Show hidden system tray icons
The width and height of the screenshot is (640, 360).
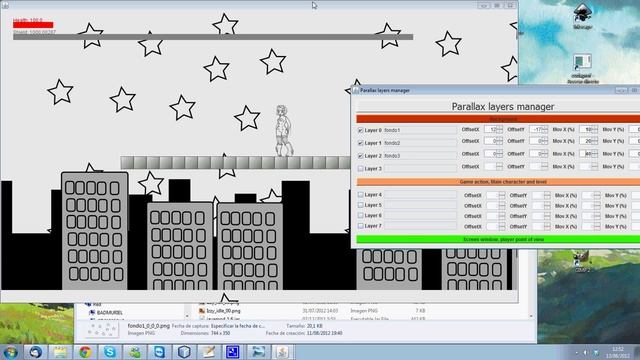pyautogui.click(x=577, y=352)
